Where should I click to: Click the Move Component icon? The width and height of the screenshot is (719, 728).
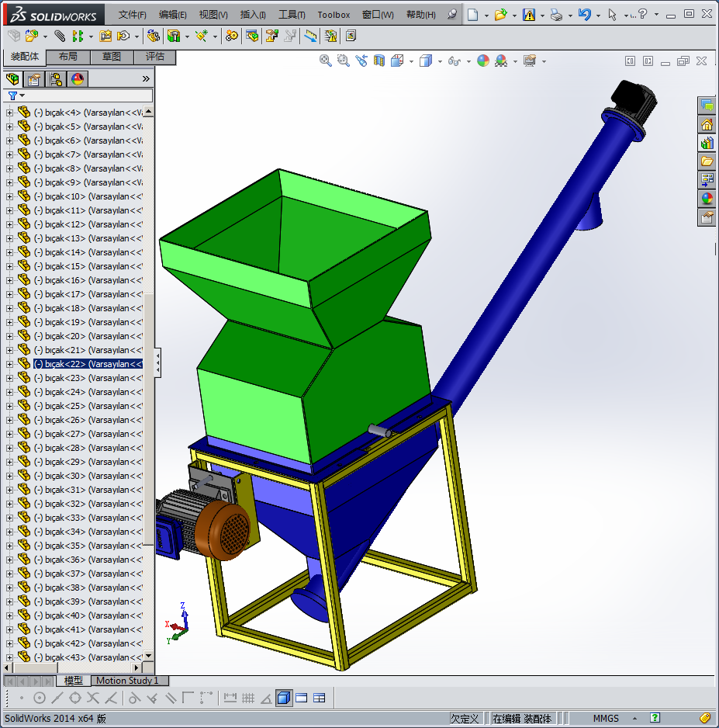tap(123, 36)
